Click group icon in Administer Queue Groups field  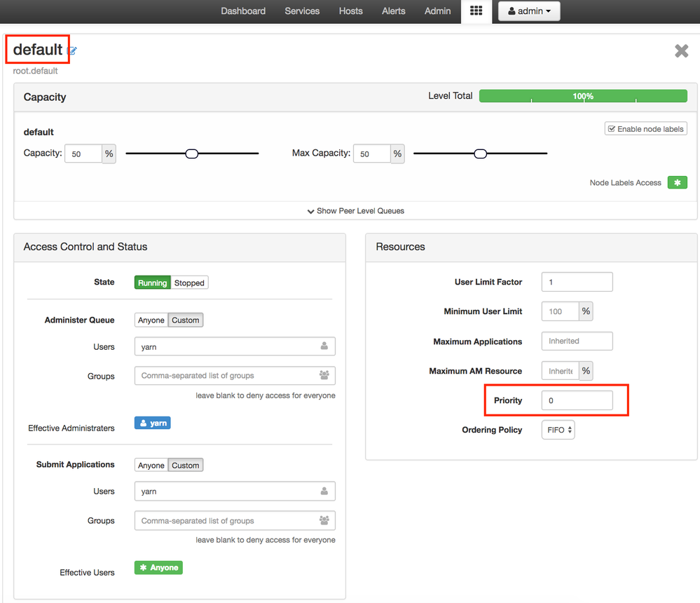click(324, 375)
